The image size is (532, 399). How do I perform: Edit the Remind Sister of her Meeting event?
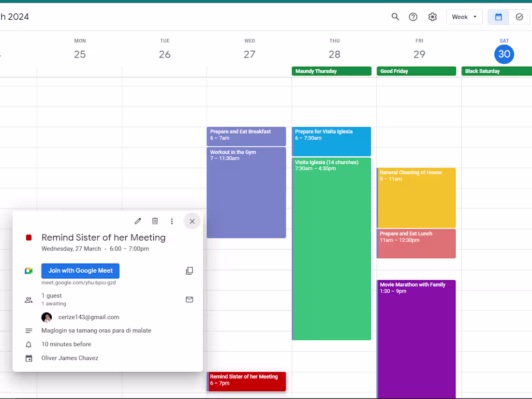[x=137, y=221]
